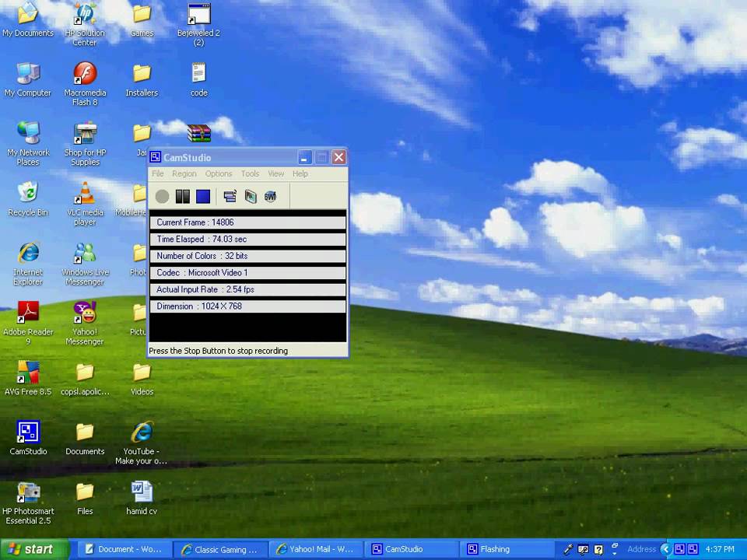Open the Region menu
Screen dimensions: 747x560
184,173
